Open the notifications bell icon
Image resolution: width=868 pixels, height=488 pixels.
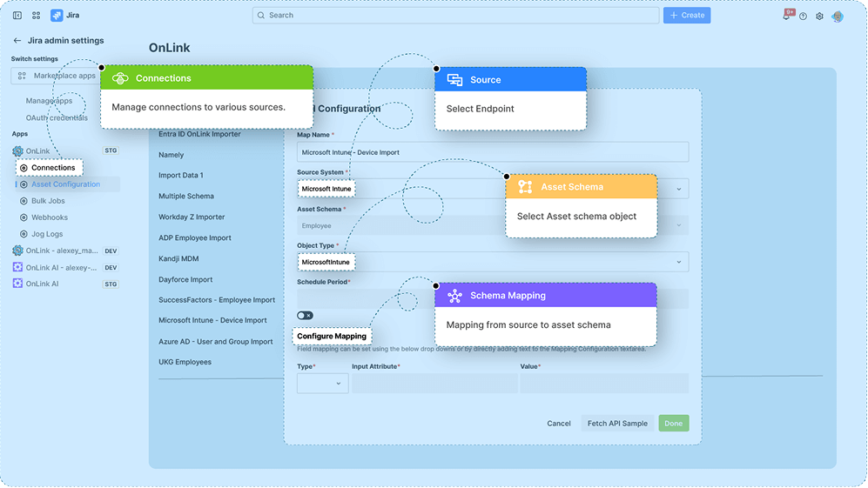pyautogui.click(x=787, y=17)
